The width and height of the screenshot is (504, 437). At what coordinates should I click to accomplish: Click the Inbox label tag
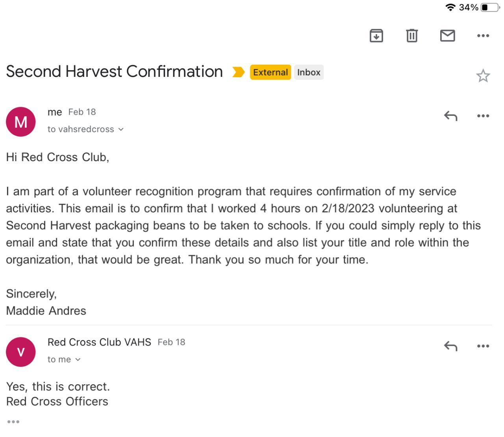point(309,72)
